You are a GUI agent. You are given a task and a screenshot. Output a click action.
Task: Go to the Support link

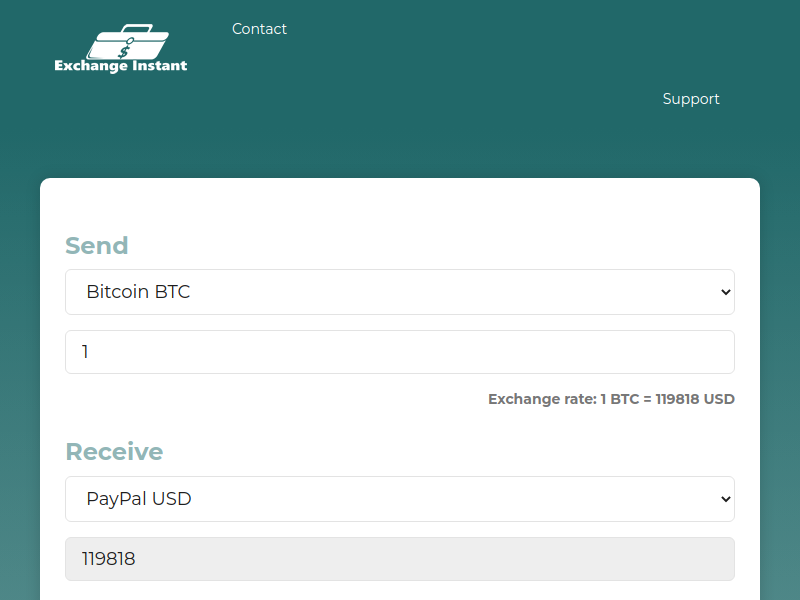691,99
